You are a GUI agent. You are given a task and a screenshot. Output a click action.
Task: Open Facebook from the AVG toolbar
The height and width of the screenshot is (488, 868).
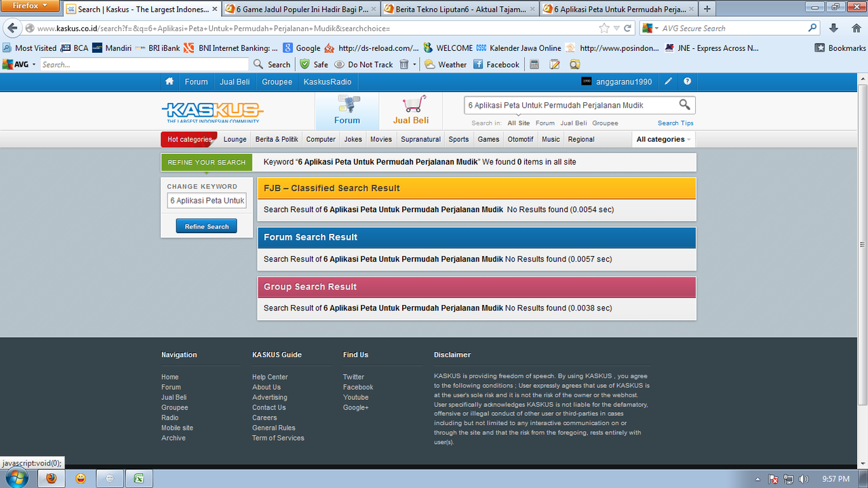[x=496, y=64]
